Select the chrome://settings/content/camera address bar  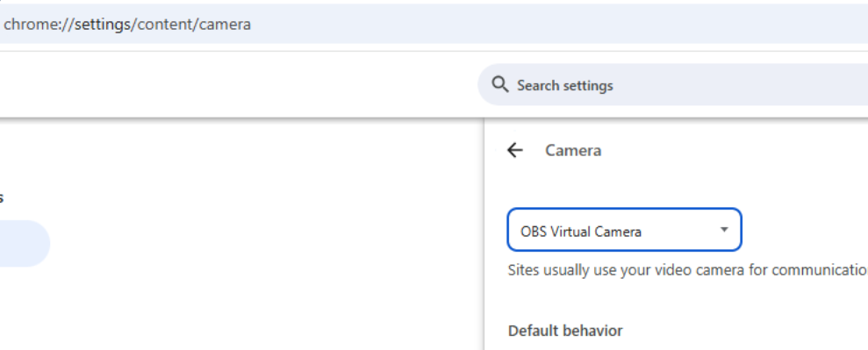click(x=434, y=24)
